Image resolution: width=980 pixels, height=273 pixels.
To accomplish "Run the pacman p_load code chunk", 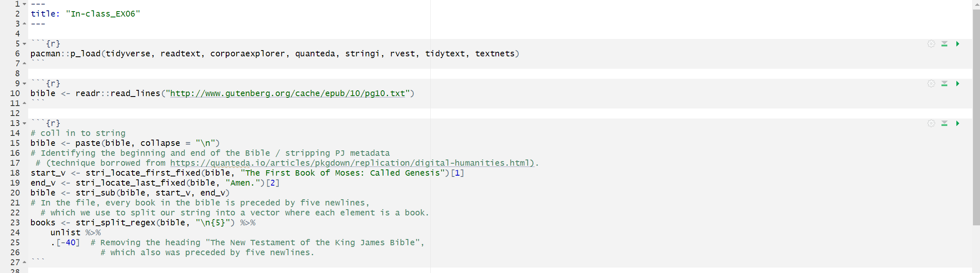I will tap(958, 44).
